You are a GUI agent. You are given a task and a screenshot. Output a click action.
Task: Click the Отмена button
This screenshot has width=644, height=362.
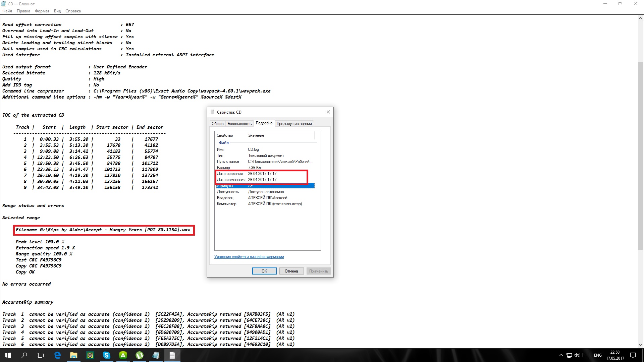pos(291,271)
